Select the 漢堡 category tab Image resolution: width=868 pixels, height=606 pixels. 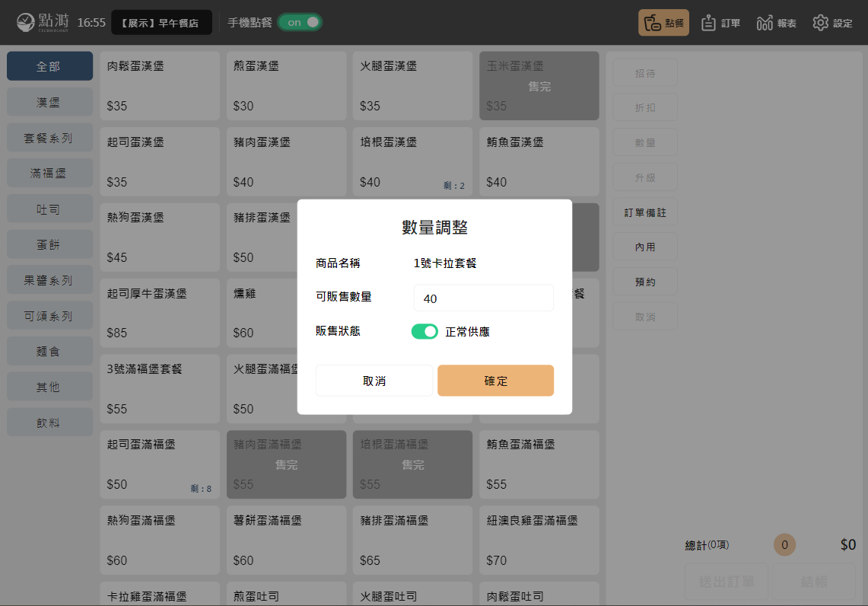(49, 102)
